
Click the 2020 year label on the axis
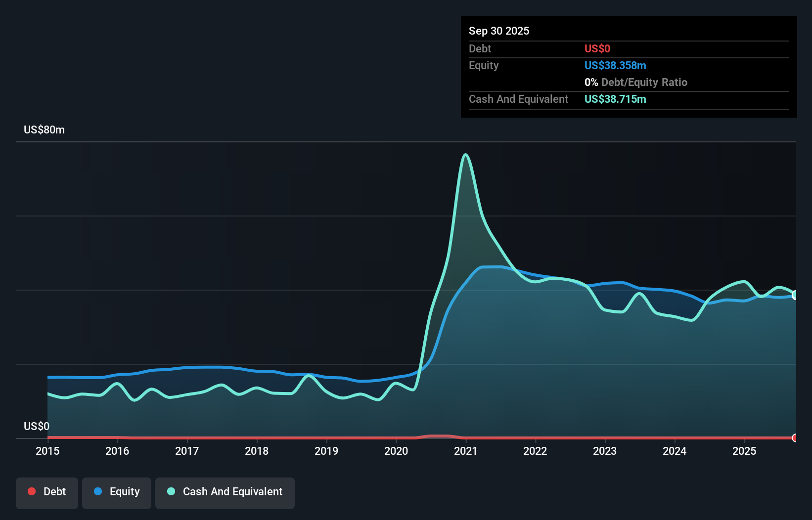point(396,451)
